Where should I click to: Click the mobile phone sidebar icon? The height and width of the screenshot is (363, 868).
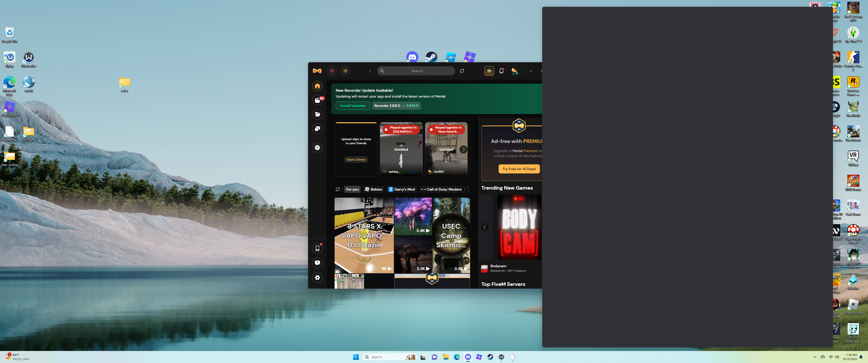317,248
